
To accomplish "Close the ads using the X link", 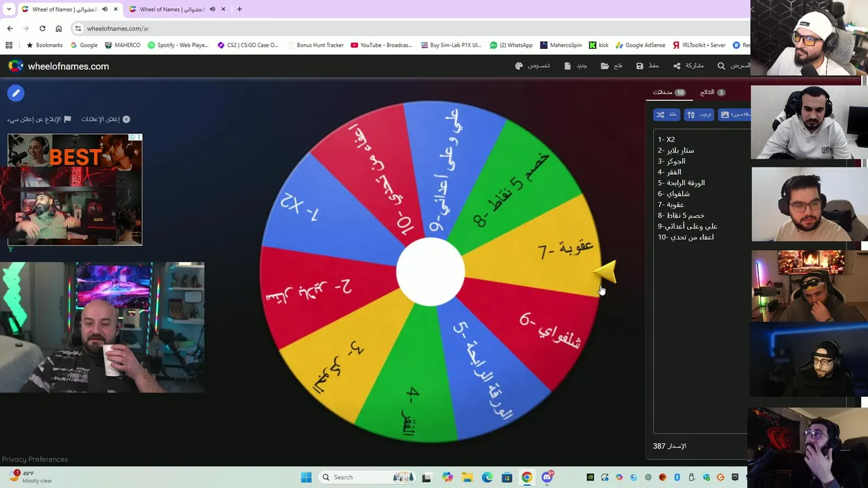I will pyautogui.click(x=105, y=119).
